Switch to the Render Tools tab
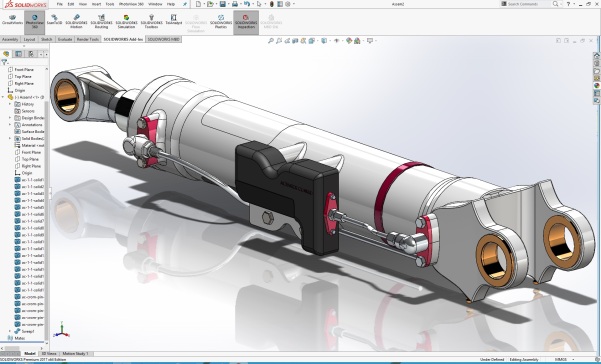This screenshot has height=364, width=601. click(88, 39)
